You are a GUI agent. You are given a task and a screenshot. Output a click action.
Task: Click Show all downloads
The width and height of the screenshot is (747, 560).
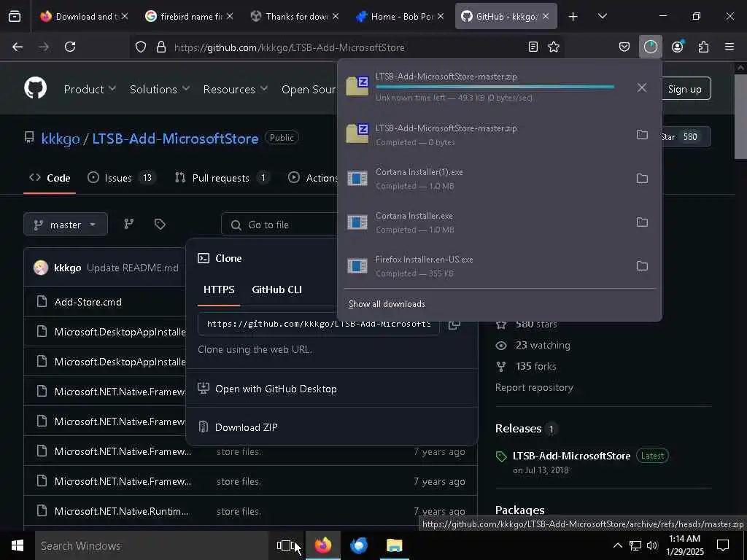tap(387, 304)
